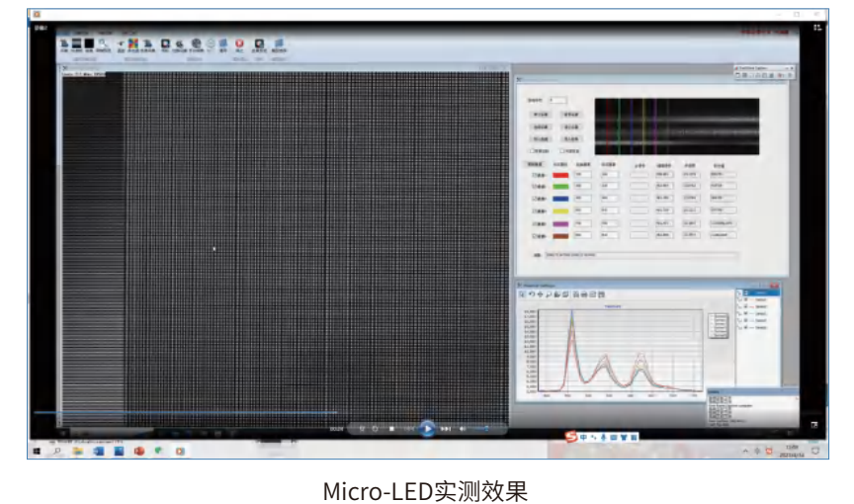Click the top-left button in settings panel
The width and height of the screenshot is (854, 504).
(x=540, y=116)
